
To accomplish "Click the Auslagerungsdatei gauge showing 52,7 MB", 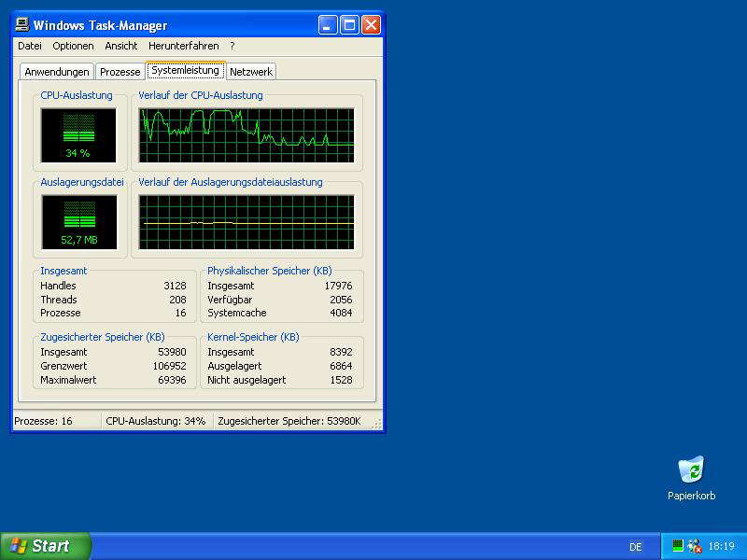I will coord(78,222).
